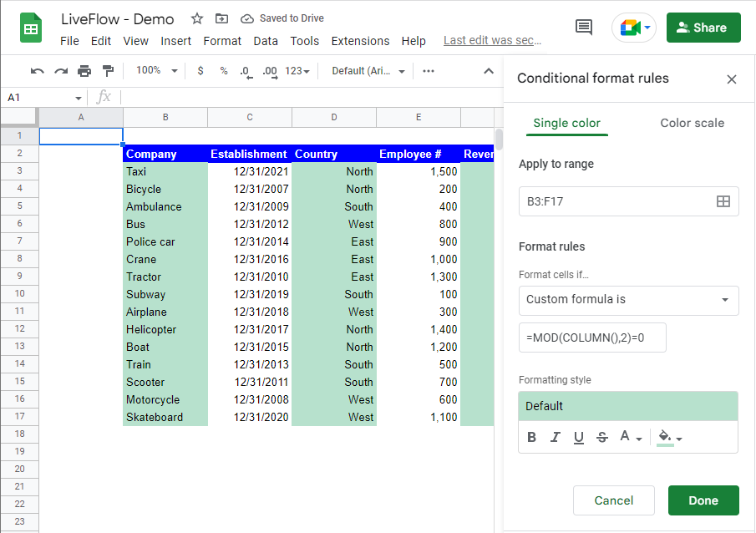The width and height of the screenshot is (756, 533).
Task: Open the 123 number format dropdown
Action: click(296, 71)
